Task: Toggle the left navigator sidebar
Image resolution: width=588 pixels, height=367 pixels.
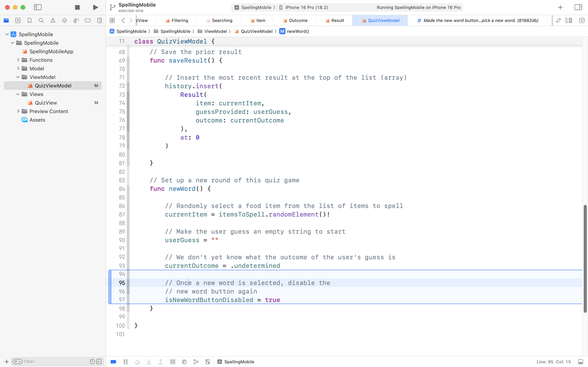Action: 38,7
